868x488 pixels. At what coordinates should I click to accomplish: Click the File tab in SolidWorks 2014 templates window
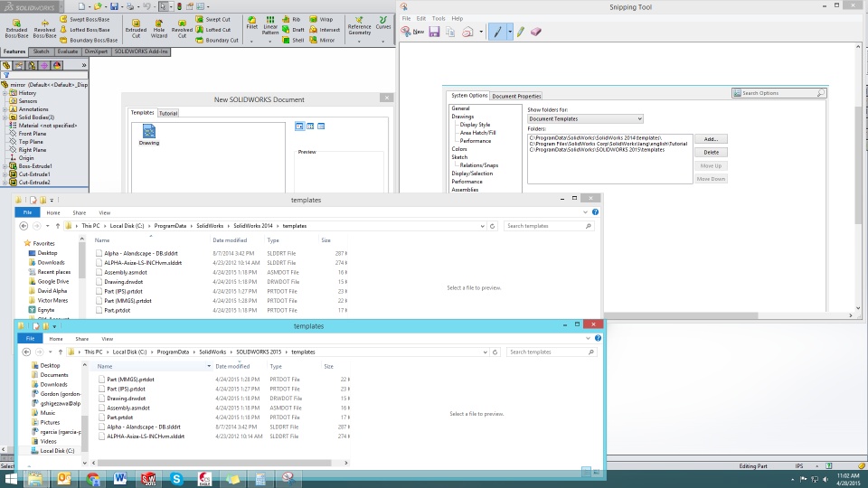[27, 212]
